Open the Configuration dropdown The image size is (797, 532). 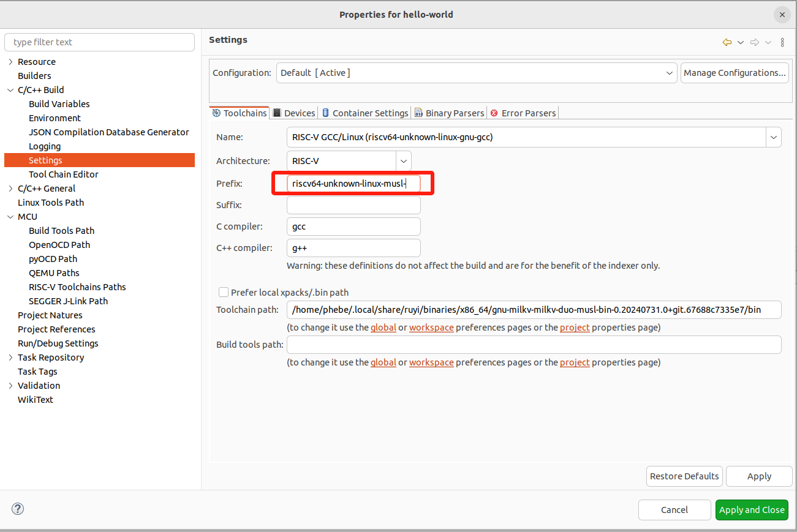pyautogui.click(x=477, y=73)
